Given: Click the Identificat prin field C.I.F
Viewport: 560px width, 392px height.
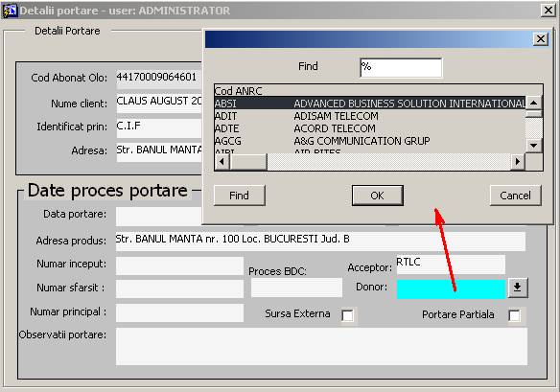Looking at the screenshot, I should 159,128.
